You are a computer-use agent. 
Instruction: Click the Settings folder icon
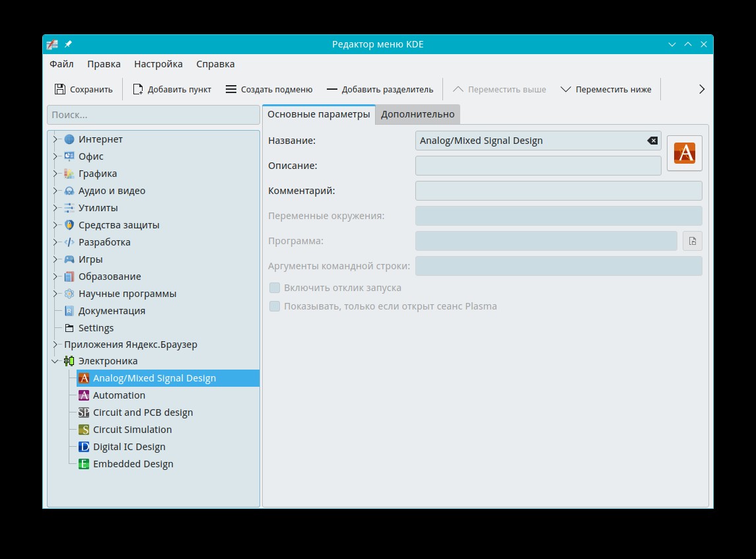69,328
